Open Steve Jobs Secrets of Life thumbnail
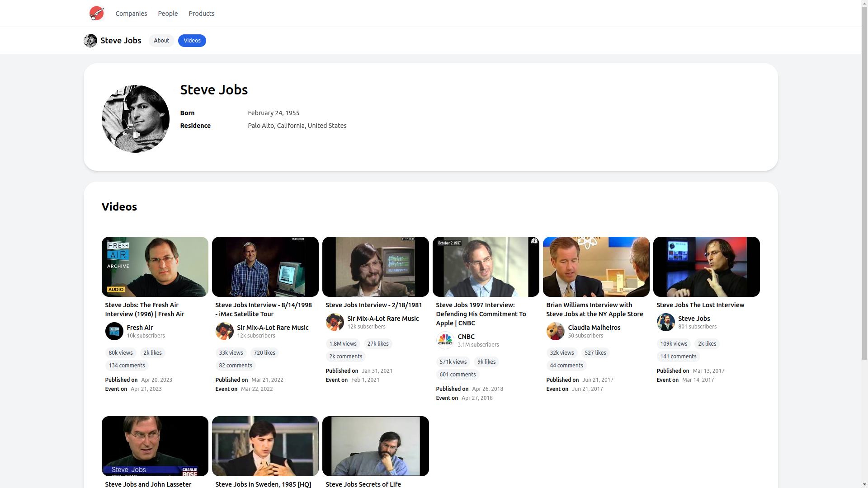868x488 pixels. 376,446
